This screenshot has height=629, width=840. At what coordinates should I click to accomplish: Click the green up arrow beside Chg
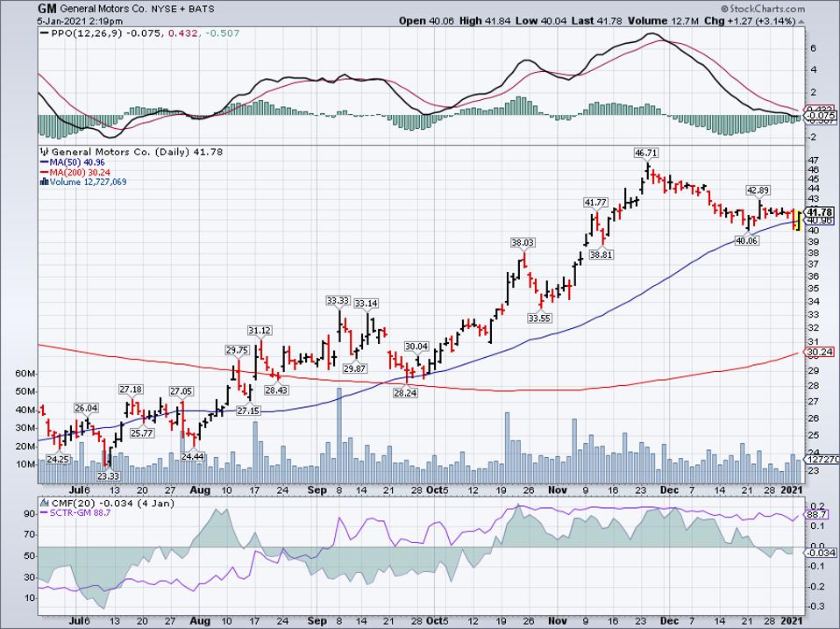pos(801,21)
